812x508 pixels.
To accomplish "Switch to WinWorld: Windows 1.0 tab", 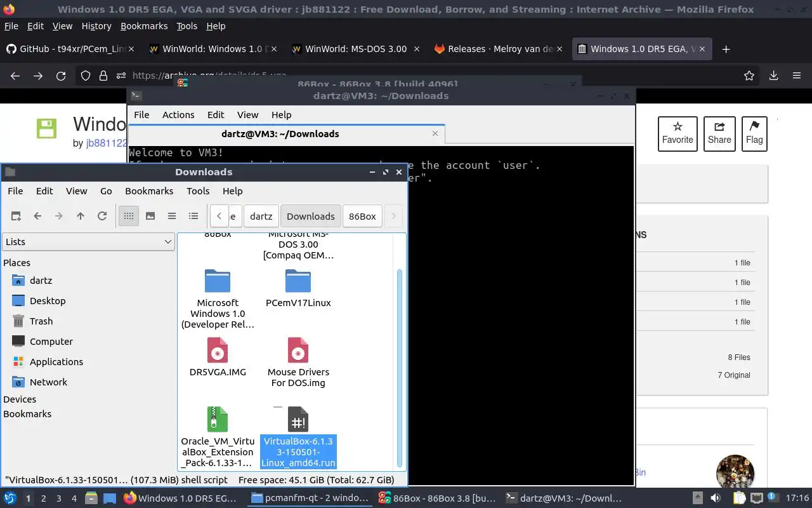I will click(x=213, y=49).
